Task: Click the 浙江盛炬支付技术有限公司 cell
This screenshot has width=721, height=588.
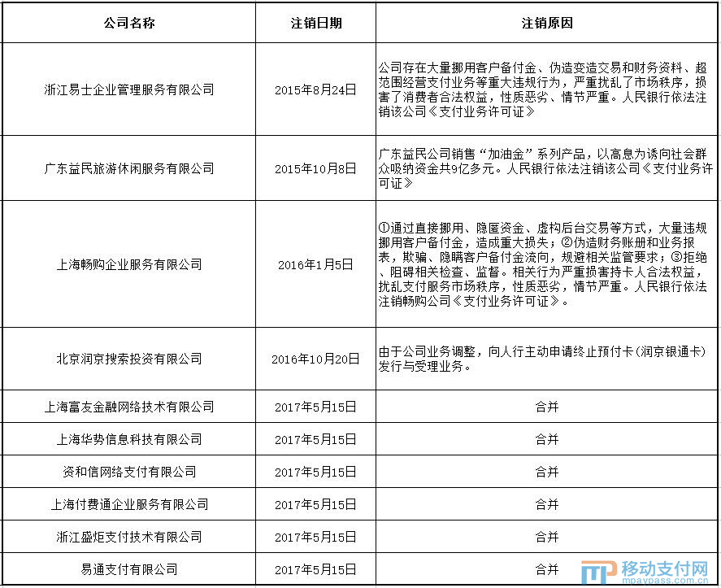Action: (129, 537)
